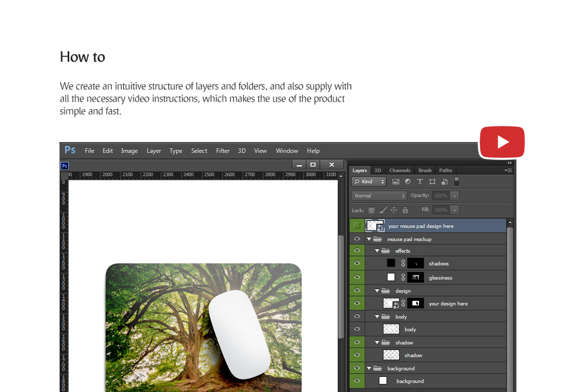The image size is (588, 392).
Task: Open the Layers panel options menu
Action: point(508,171)
